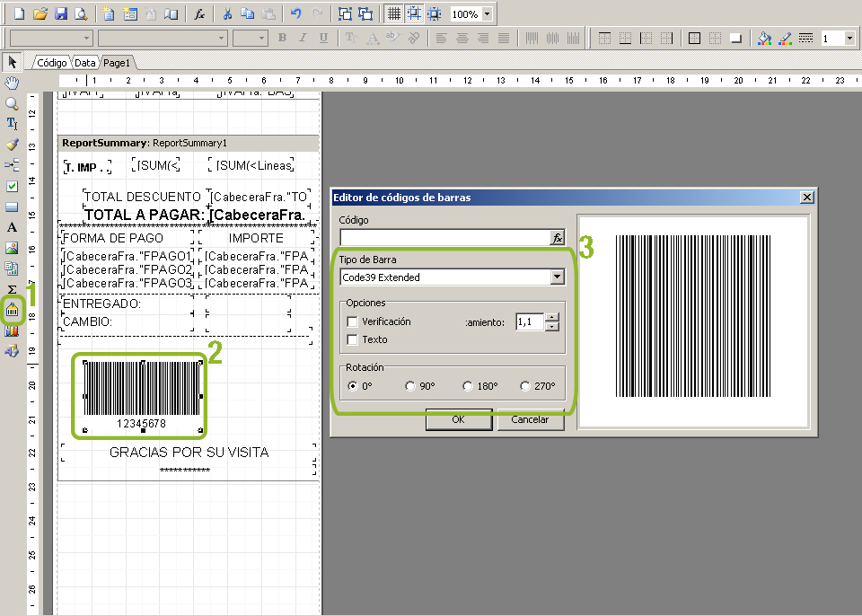Select the 180° rotation radio button
Viewport: 862px width, 616px height.
(x=467, y=386)
